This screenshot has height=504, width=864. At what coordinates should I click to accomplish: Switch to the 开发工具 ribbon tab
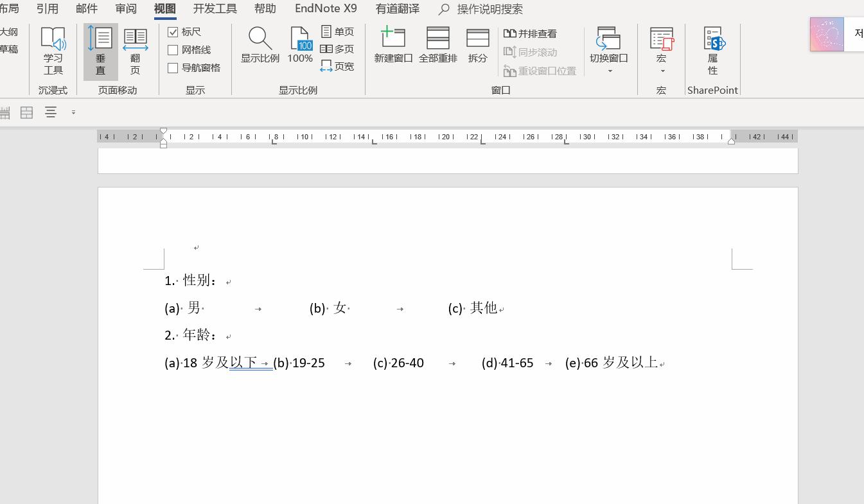click(215, 8)
